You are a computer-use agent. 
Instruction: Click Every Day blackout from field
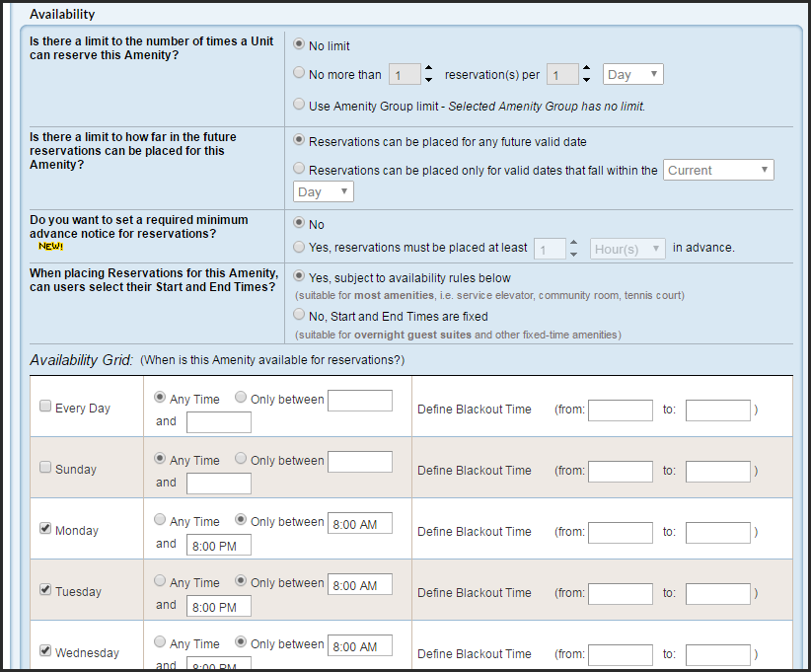pos(621,411)
